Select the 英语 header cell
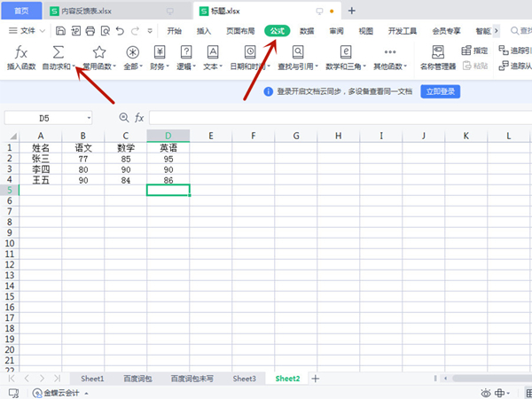Screen dimensions: 532x399 tap(168, 148)
